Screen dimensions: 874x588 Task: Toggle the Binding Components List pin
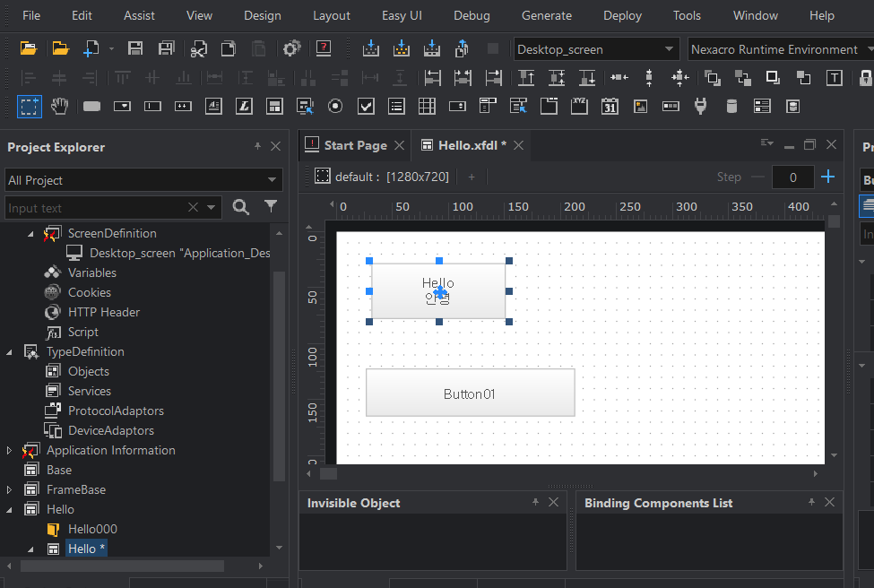click(811, 502)
